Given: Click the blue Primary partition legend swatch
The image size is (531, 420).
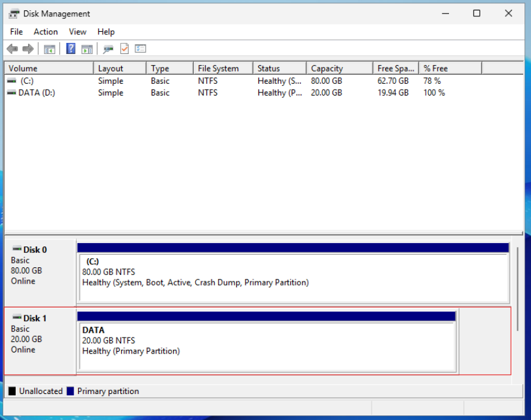Looking at the screenshot, I should [x=70, y=391].
